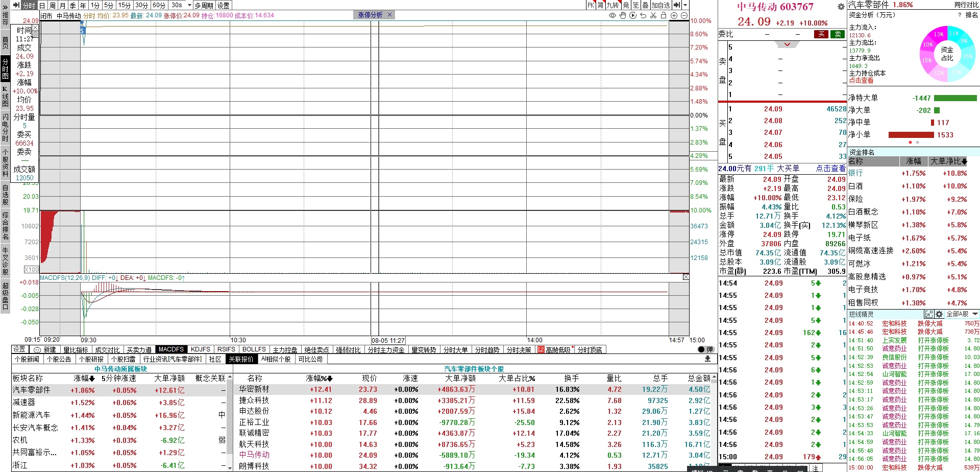Screen dimensions: 980x472
Task: Open the 可比公司 tab
Action: [x=311, y=359]
